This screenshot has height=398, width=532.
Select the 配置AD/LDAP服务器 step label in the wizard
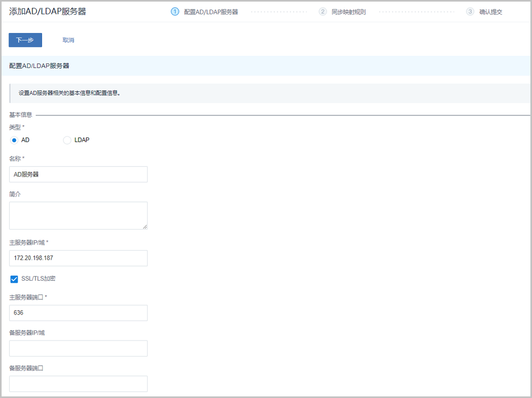211,12
